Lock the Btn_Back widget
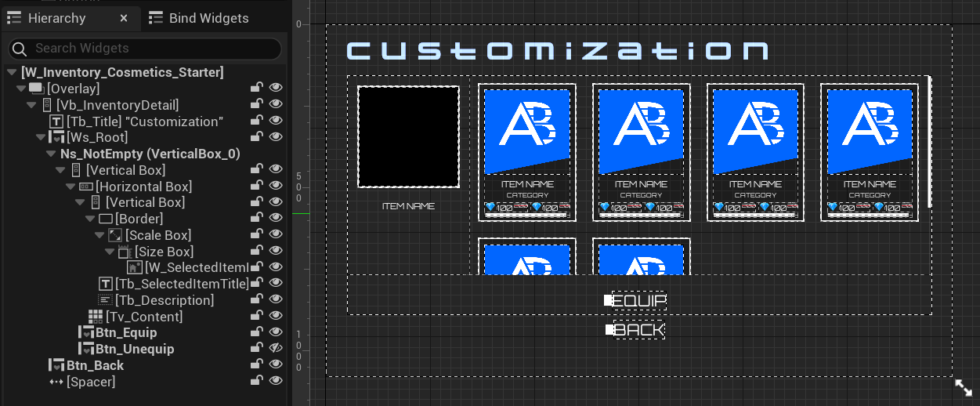The image size is (980, 406). (256, 365)
